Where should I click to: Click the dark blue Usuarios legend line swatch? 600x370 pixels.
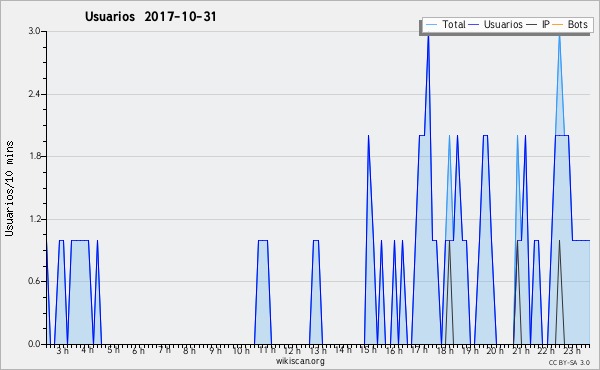[x=474, y=25]
